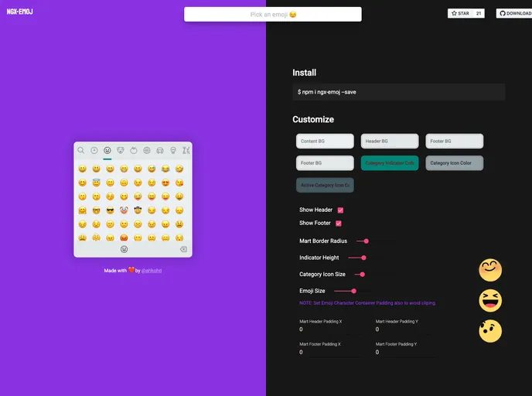The width and height of the screenshot is (532, 396).
Task: Open the Category Icon Color swatch
Action: 455,163
